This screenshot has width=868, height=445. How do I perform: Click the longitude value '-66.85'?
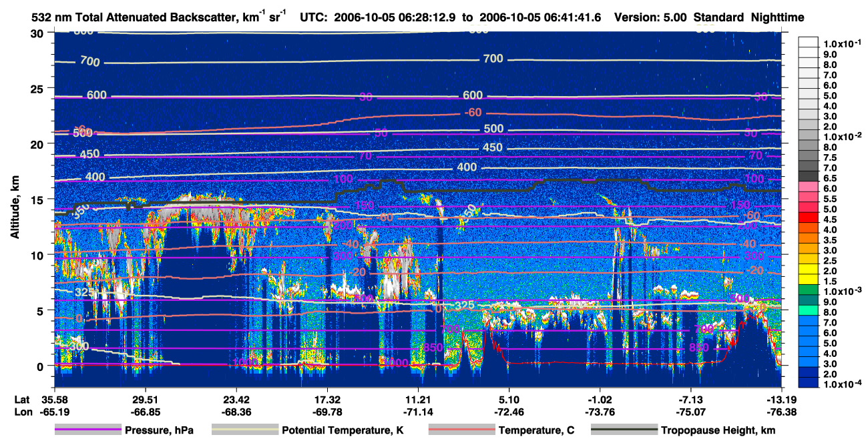click(x=145, y=412)
